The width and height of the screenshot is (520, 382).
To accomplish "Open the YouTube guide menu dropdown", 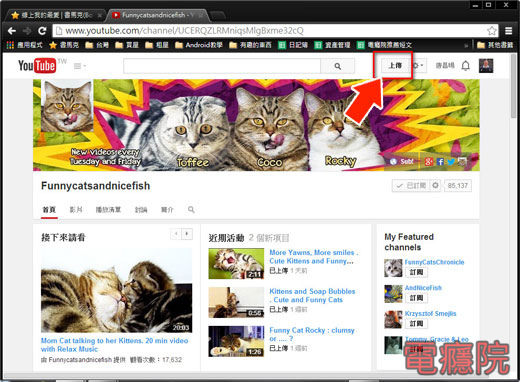I will [x=80, y=66].
